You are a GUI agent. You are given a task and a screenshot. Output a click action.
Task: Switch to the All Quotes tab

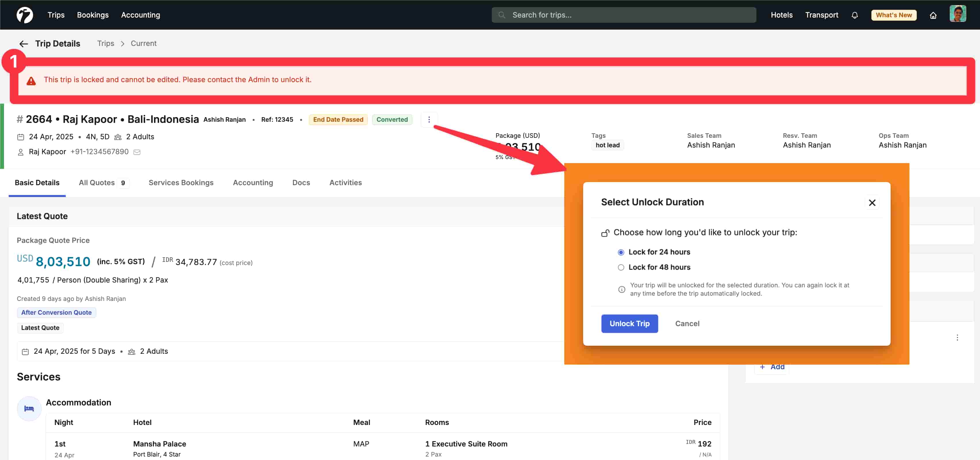[x=97, y=183]
